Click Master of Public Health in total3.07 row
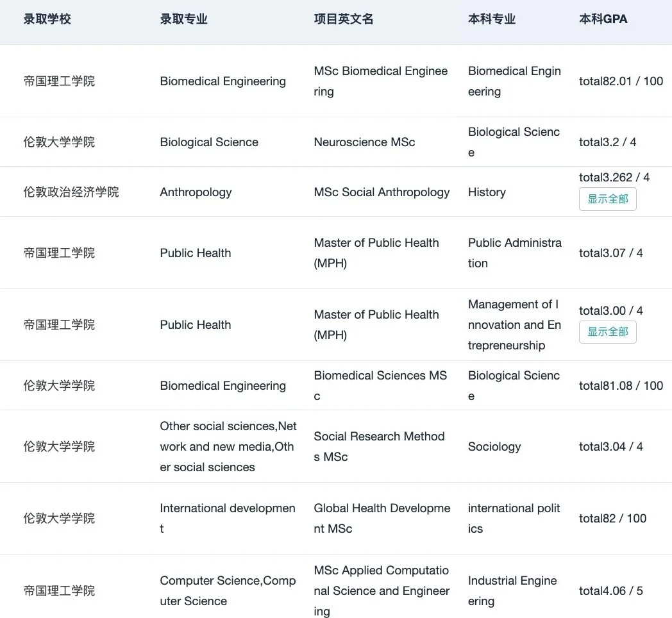The width and height of the screenshot is (672, 618). (376, 253)
